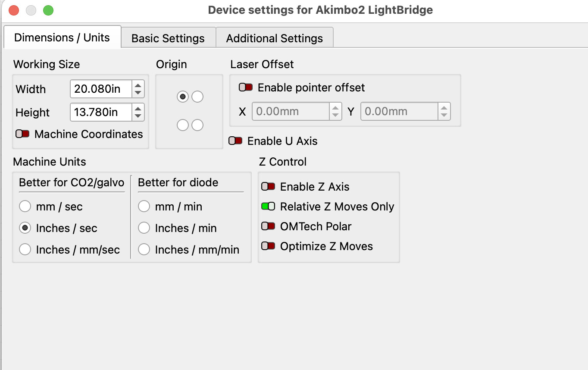Image resolution: width=588 pixels, height=370 pixels.
Task: Turn on Enable U Axis
Action: click(235, 141)
